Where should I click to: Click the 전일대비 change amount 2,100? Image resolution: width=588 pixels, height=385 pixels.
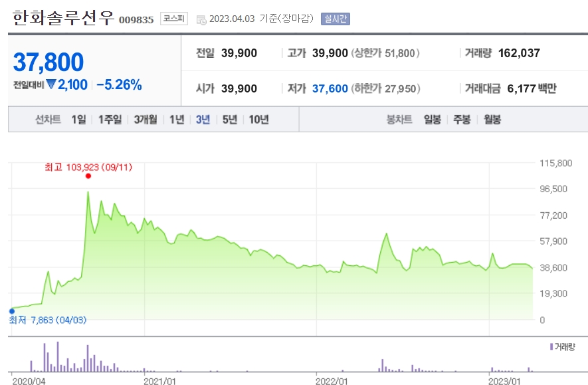(72, 85)
